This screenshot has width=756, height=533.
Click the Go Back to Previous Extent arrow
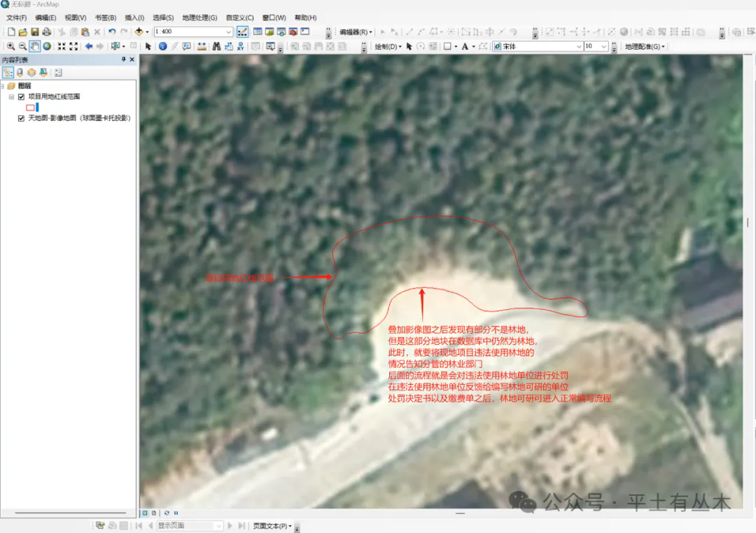pos(89,46)
